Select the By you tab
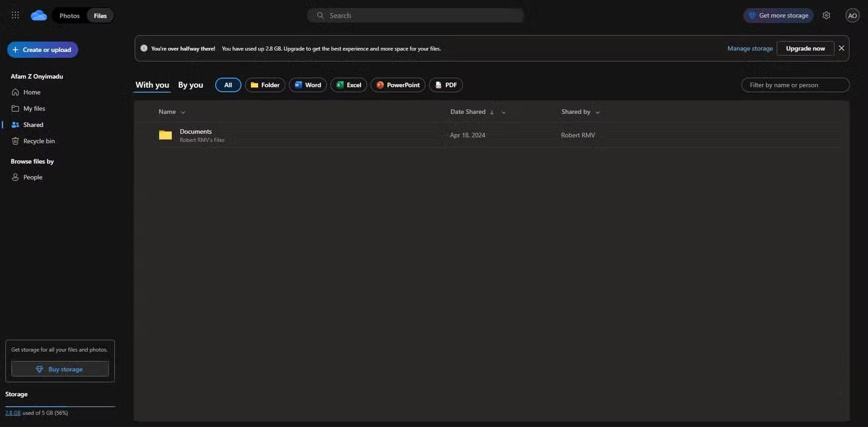The width and height of the screenshot is (868, 427). click(190, 85)
